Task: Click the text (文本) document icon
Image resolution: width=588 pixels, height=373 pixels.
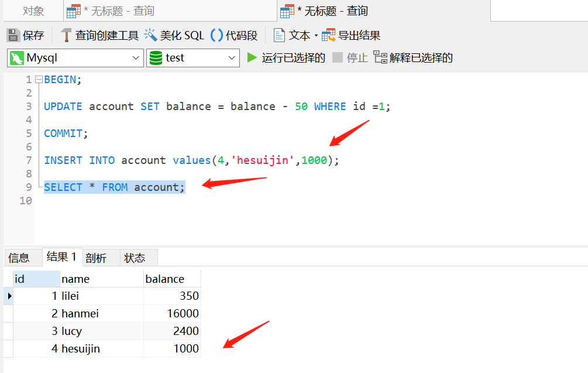Action: click(279, 35)
